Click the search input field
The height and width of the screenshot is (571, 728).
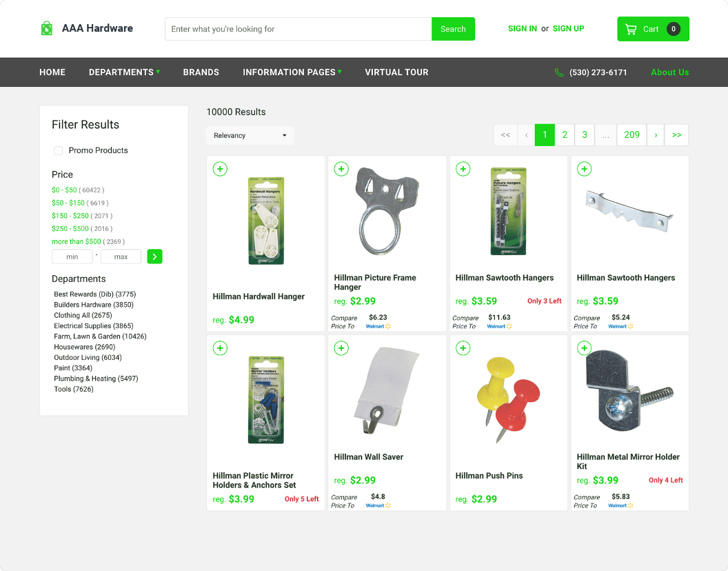pos(298,29)
